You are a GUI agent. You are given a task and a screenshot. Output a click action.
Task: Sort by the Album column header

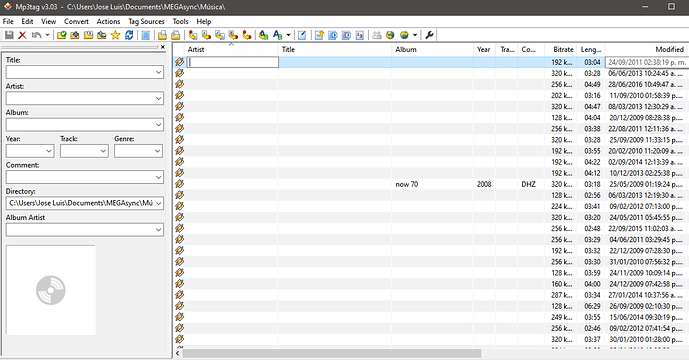tap(432, 49)
